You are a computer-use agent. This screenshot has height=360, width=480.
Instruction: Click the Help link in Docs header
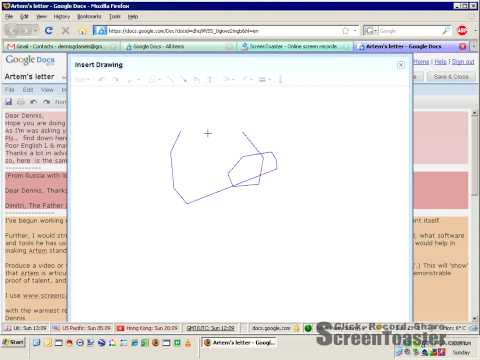pyautogui.click(x=440, y=62)
